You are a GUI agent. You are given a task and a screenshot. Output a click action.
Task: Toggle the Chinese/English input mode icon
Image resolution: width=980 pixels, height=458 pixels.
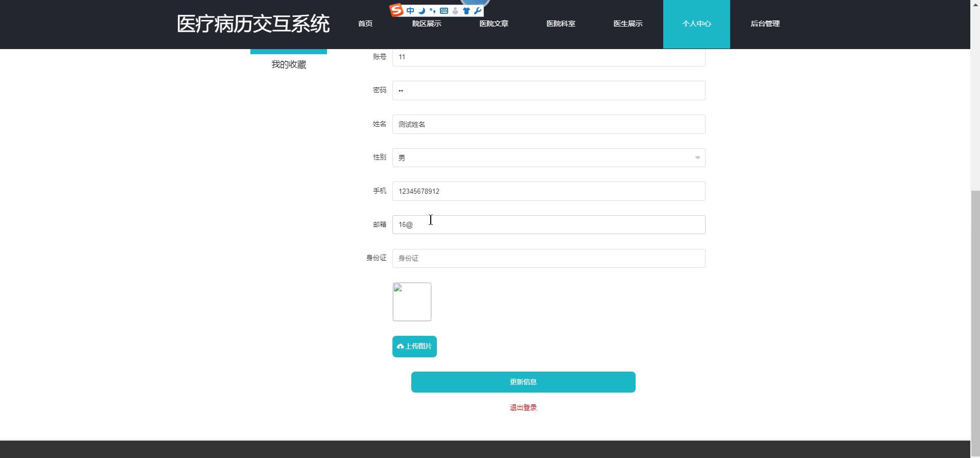410,11
